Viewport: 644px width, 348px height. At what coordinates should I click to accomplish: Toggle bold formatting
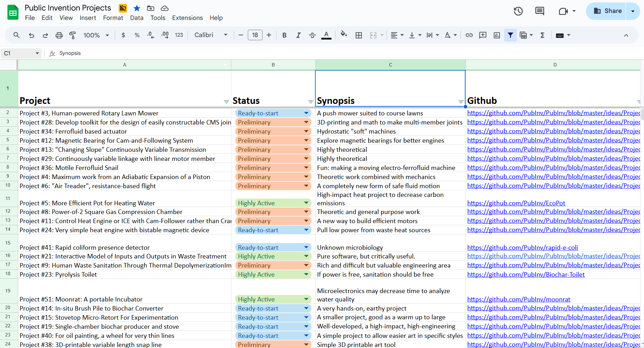click(x=284, y=35)
